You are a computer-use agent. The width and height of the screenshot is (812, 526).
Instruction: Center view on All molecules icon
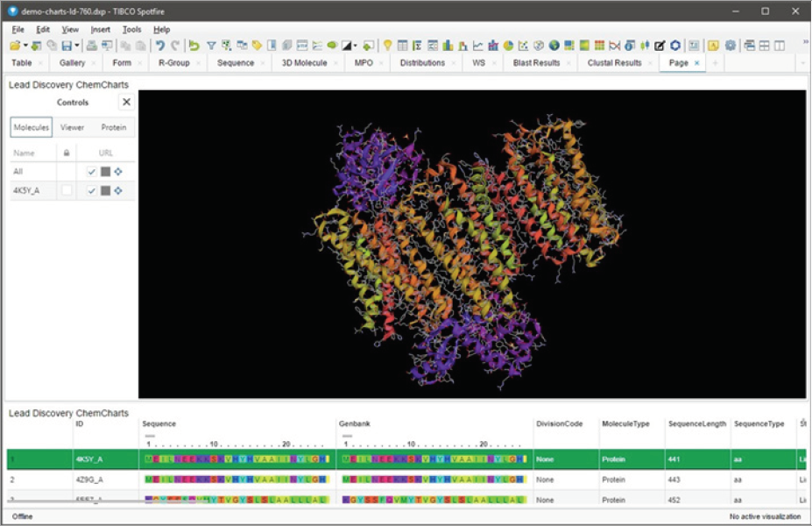(118, 172)
